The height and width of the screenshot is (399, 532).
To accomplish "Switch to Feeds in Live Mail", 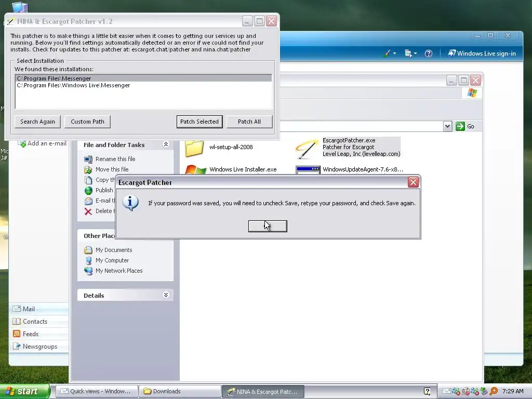I will coord(39,334).
